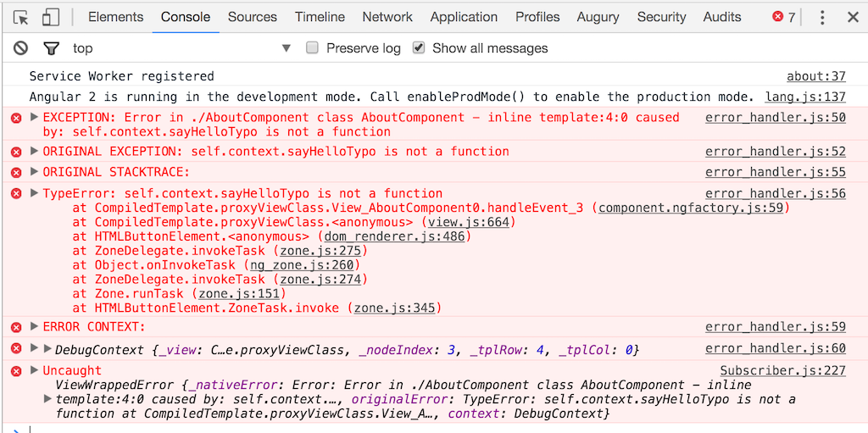Click the red error count badge showing 7
The image size is (868, 433).
click(784, 17)
